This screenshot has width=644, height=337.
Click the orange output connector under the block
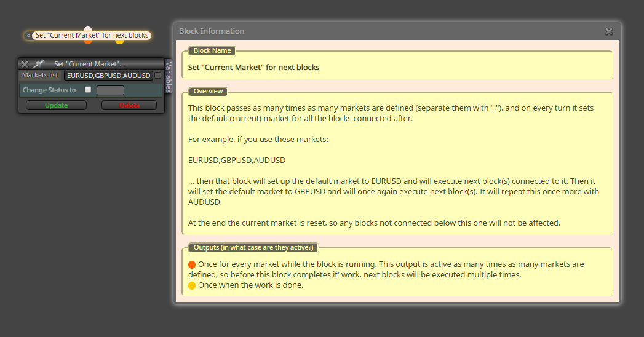point(88,41)
